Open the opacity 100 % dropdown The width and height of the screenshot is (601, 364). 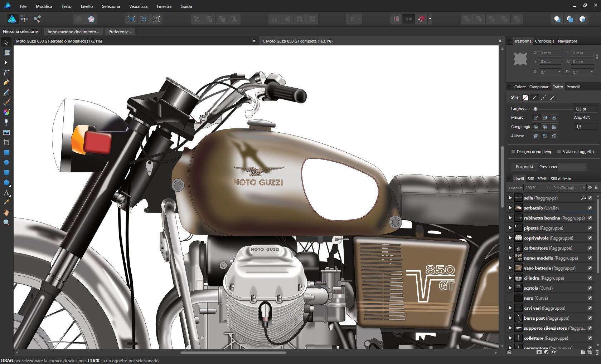pos(537,188)
